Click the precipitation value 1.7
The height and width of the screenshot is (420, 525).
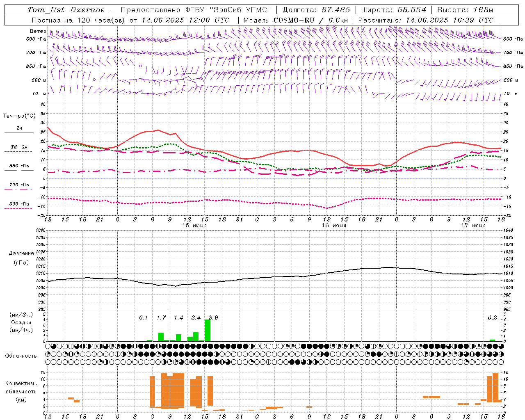(x=161, y=318)
